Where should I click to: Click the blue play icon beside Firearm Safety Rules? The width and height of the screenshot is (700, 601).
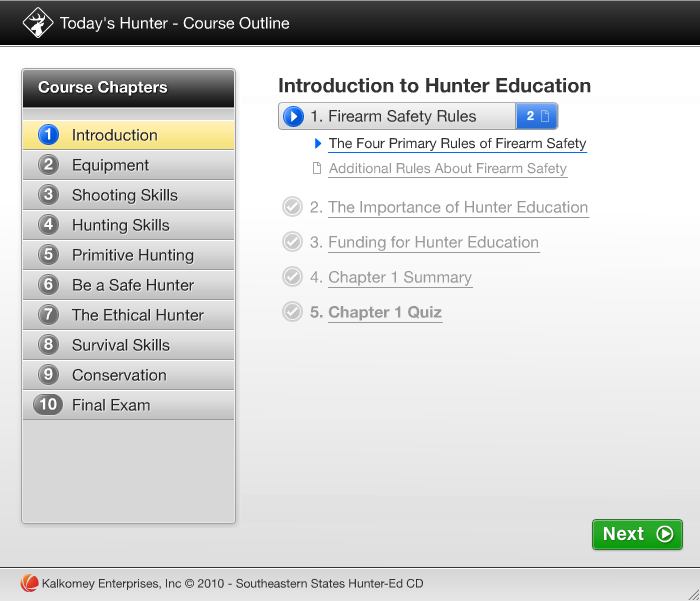(x=293, y=117)
